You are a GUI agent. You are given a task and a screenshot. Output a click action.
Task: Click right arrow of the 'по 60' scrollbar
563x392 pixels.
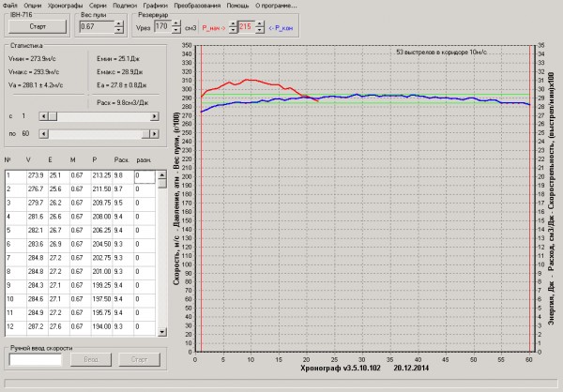point(155,134)
